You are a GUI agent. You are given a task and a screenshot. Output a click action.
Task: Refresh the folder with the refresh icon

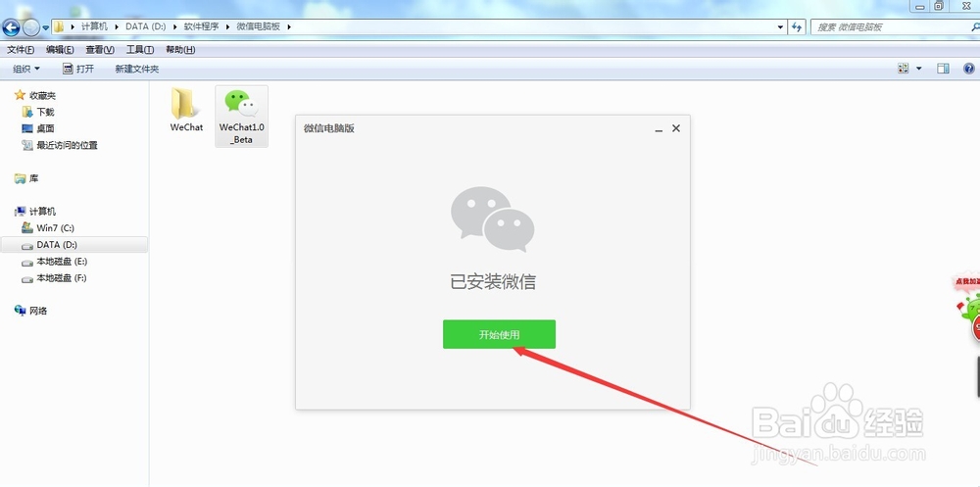(x=796, y=26)
